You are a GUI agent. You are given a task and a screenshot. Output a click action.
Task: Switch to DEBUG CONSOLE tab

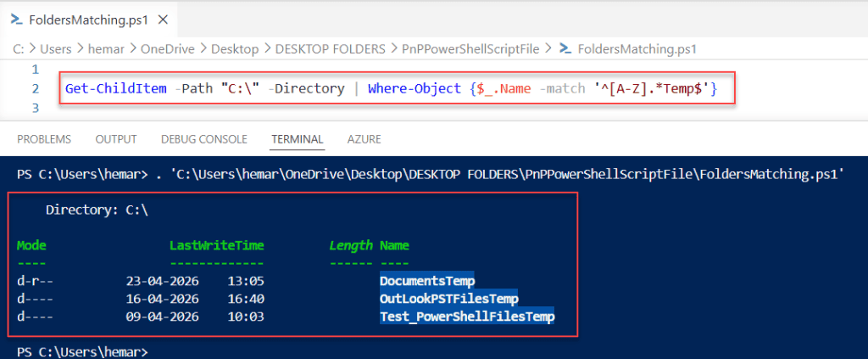point(204,139)
